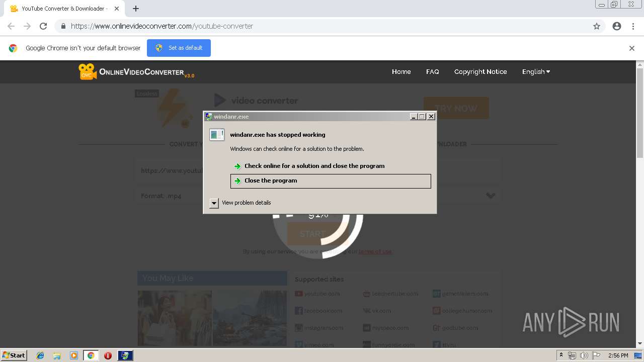The width and height of the screenshot is (644, 362).
Task: Click the page vertical scrollbar
Action: point(640,113)
